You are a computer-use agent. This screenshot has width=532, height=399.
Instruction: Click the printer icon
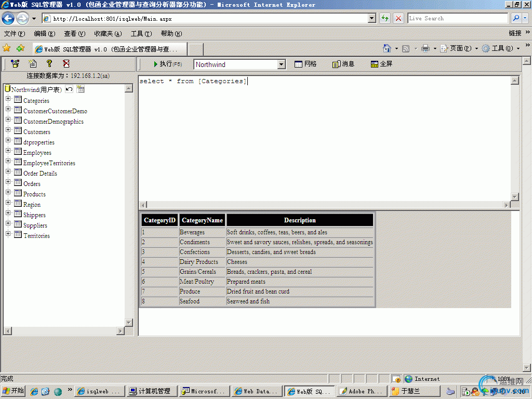(x=425, y=48)
